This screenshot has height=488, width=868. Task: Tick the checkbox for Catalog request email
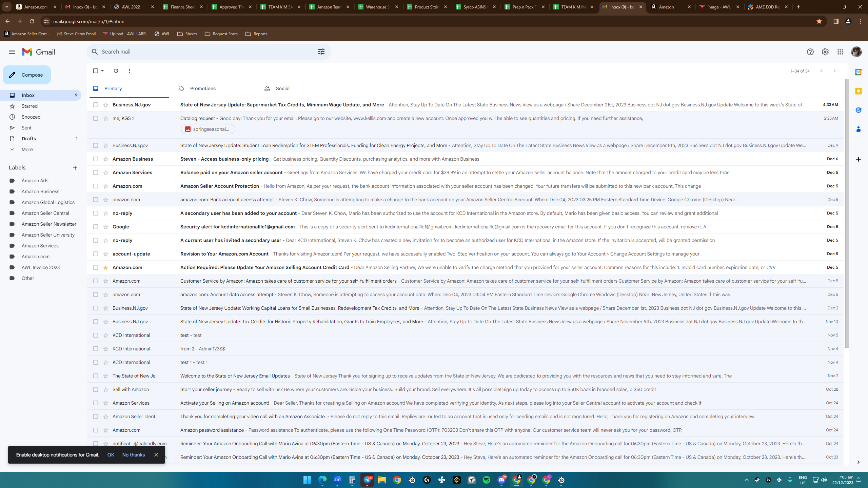click(96, 118)
